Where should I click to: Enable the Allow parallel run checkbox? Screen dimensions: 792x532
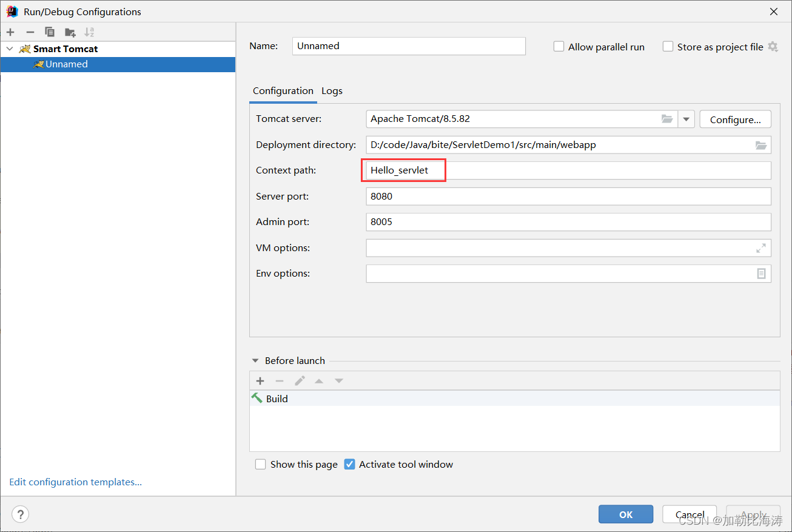pyautogui.click(x=559, y=46)
